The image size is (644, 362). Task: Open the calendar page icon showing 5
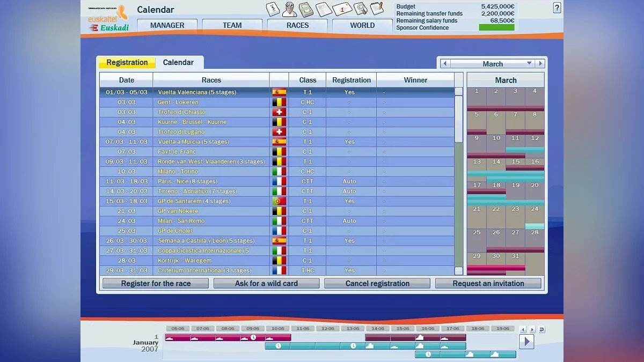[273, 9]
